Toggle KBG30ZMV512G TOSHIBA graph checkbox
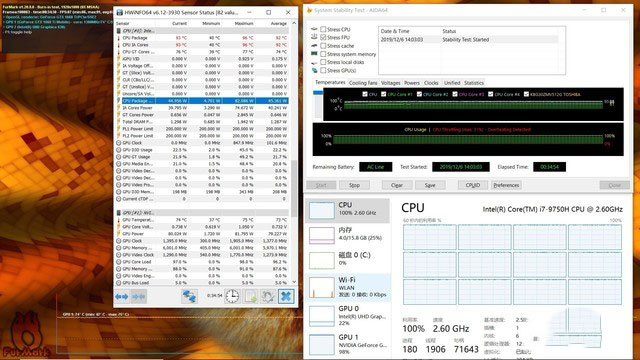Screen dimensions: 640x360 click(x=526, y=94)
